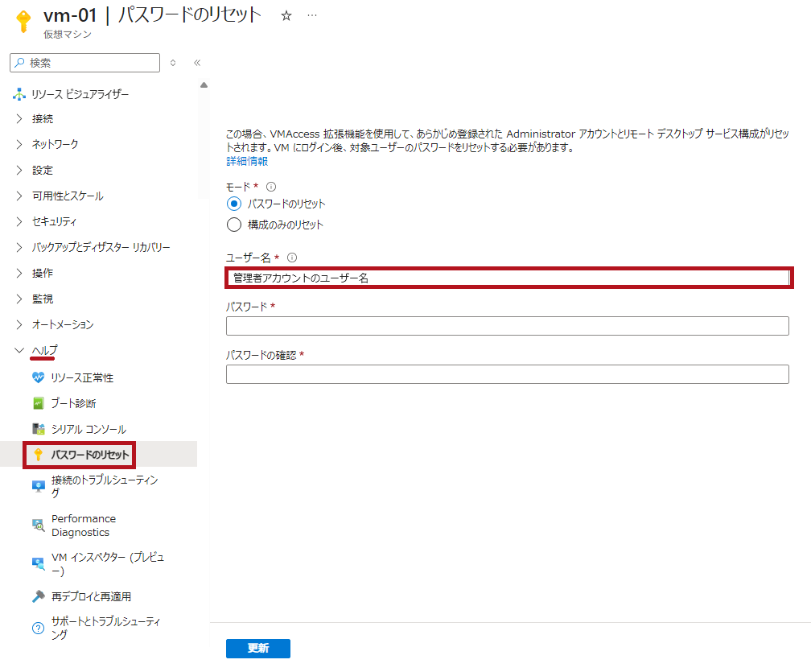Click the key icon beside vm-01 title

click(x=23, y=21)
